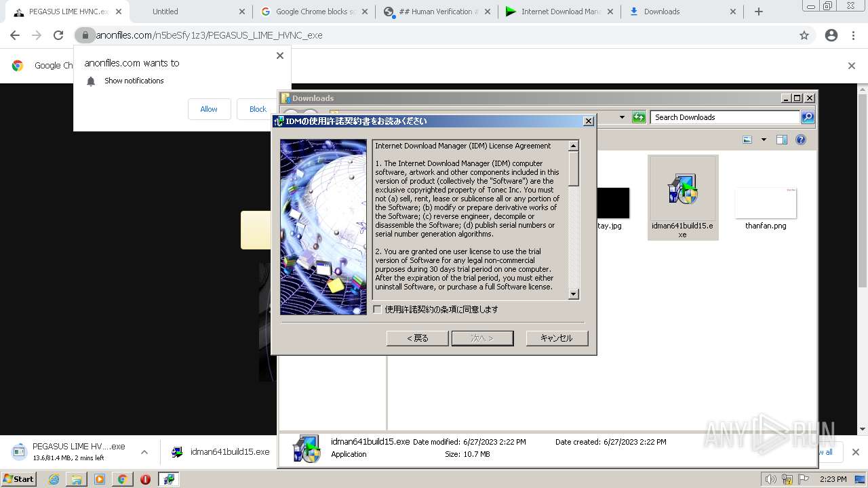Open the Explorer address bar dropdown

click(622, 117)
